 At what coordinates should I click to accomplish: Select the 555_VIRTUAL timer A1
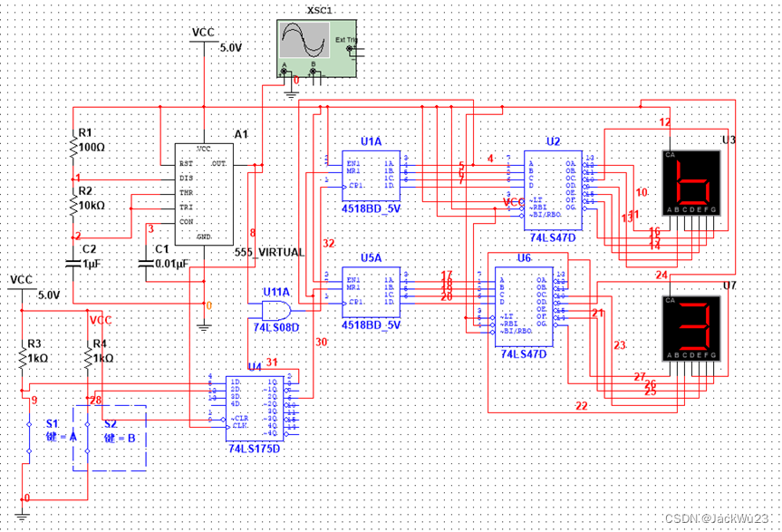coord(204,194)
